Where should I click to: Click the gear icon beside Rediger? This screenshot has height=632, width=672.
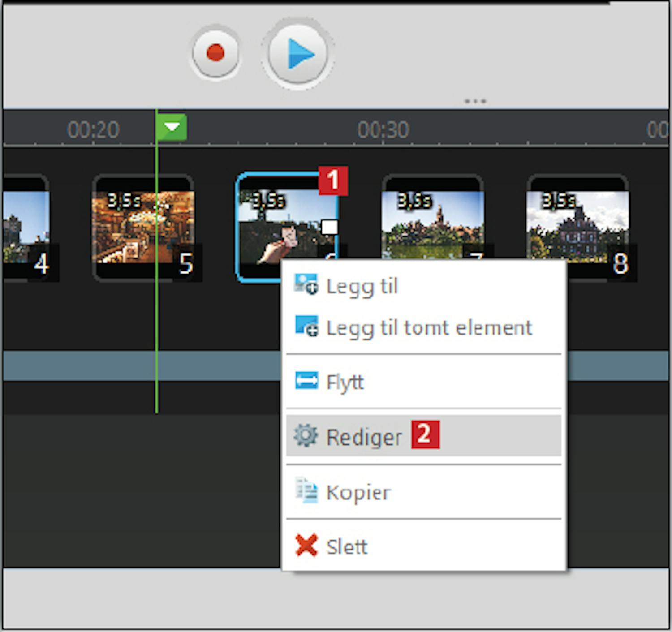[306, 435]
